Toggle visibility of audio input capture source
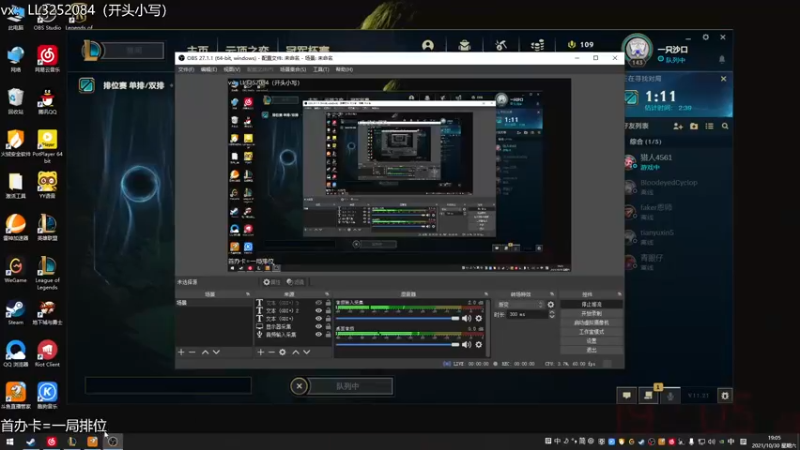This screenshot has height=450, width=800. coord(318,335)
